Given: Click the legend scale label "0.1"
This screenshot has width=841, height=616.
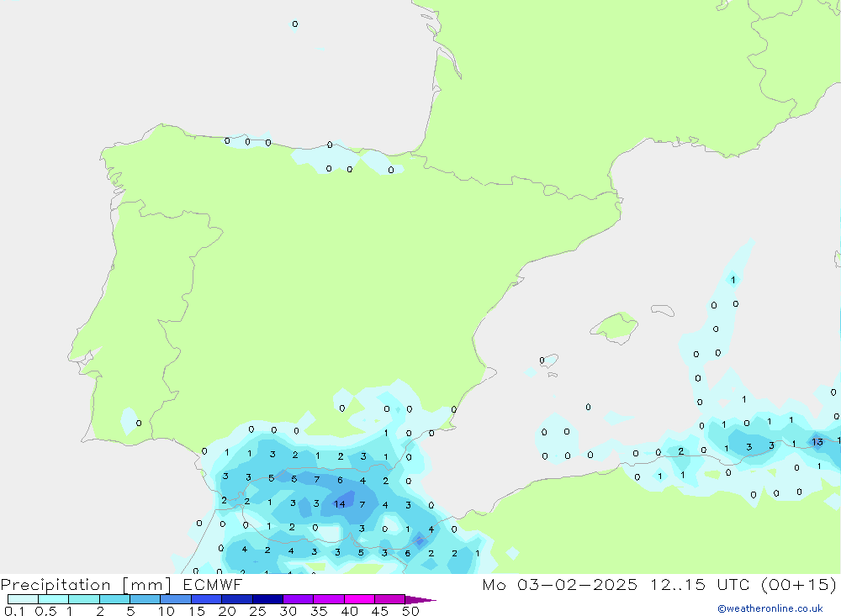Looking at the screenshot, I should pyautogui.click(x=14, y=611).
